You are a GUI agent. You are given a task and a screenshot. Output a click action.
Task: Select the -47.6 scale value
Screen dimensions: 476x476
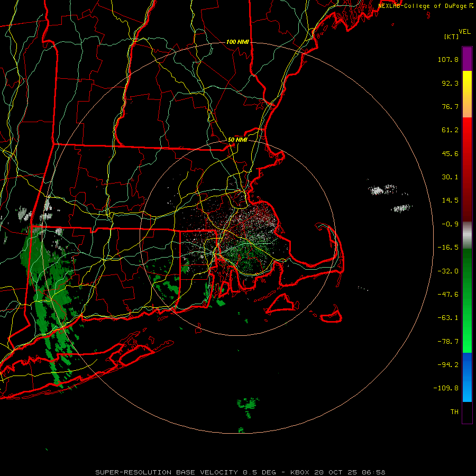click(448, 295)
